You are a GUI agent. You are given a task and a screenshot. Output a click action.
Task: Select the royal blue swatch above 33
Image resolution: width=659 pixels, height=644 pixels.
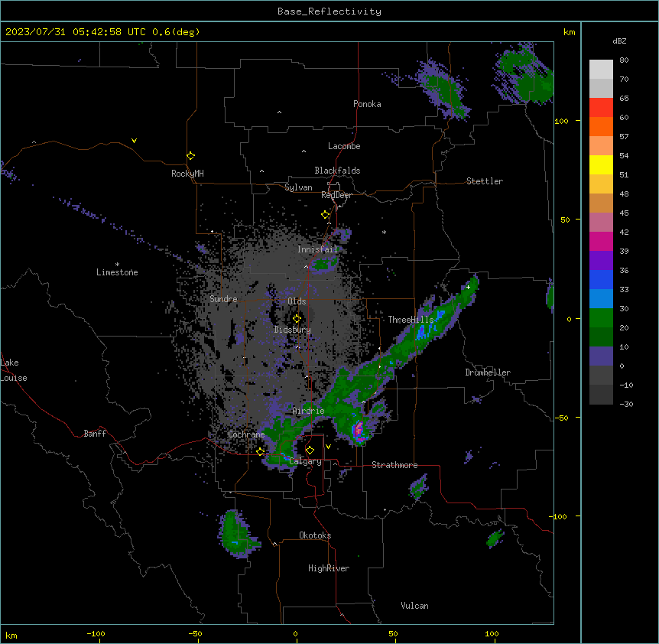click(601, 279)
